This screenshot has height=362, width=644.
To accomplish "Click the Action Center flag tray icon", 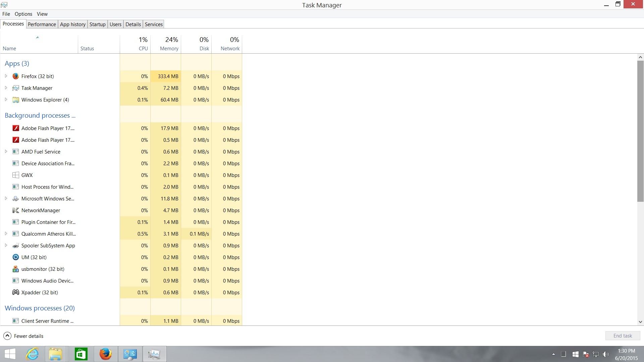I will pos(586,354).
